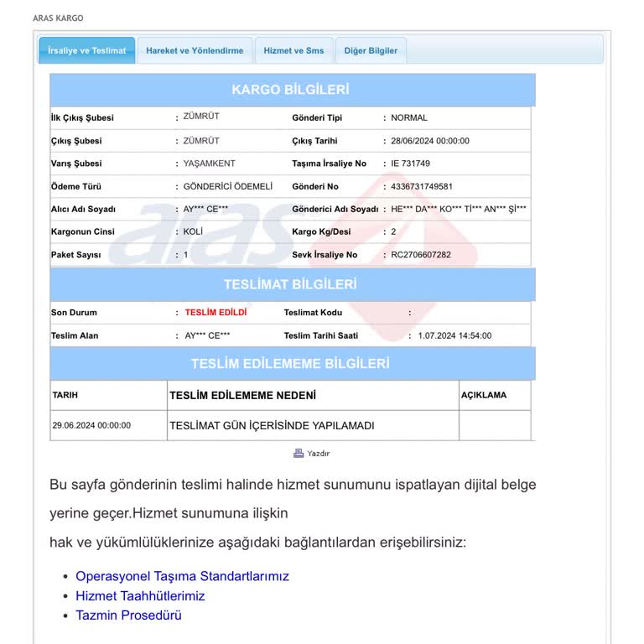Click the red TESLİM EDİLDİ status

click(x=216, y=313)
